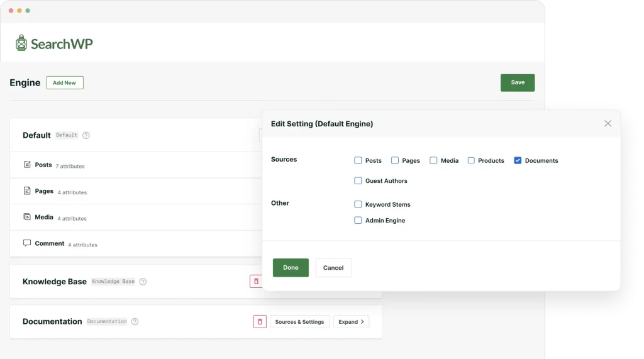Viewport: 644px width, 359px height.
Task: Enable the Guest Authors checkbox
Action: (x=358, y=180)
